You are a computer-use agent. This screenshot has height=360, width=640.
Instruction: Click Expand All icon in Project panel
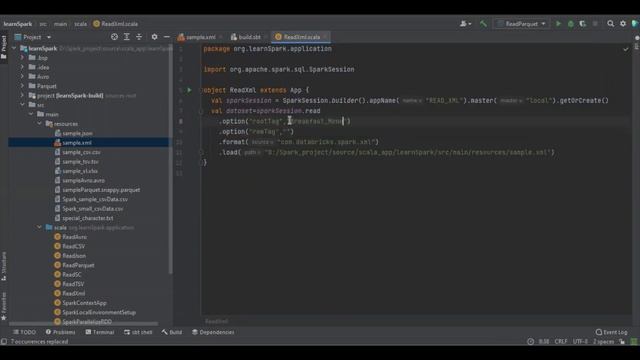127,37
